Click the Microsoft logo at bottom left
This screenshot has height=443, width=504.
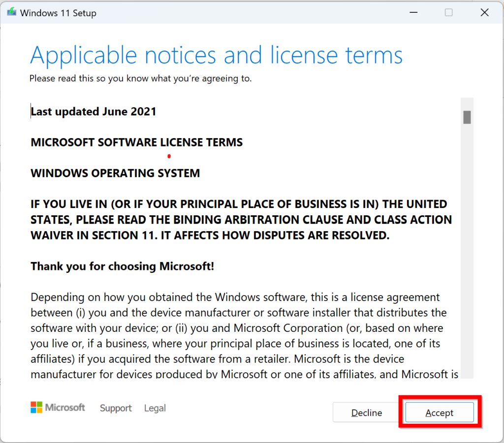tap(58, 408)
